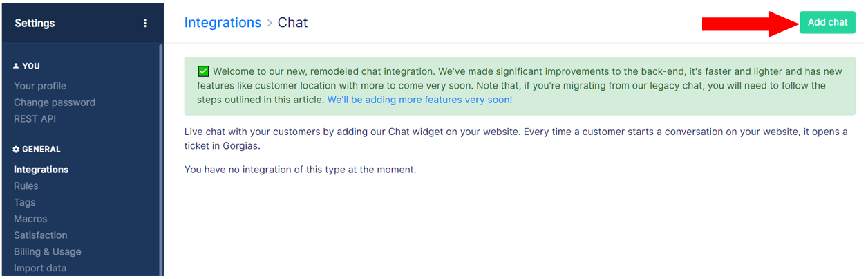
Task: Click the person icon beside YOU
Action: click(17, 66)
